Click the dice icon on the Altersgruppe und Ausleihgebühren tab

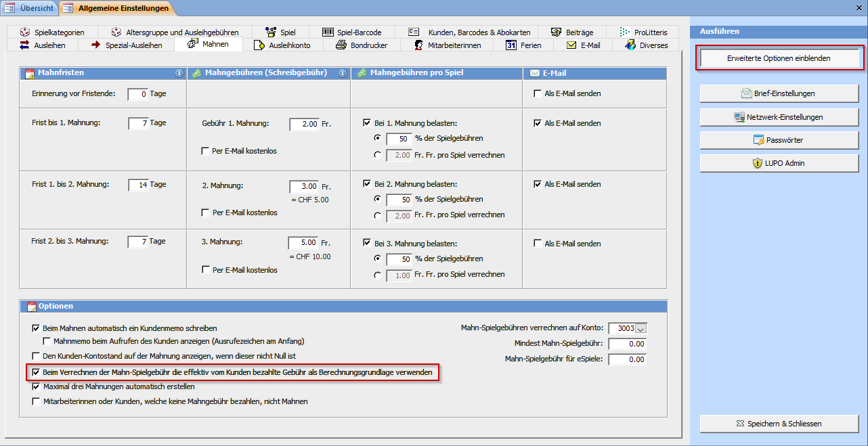click(116, 32)
